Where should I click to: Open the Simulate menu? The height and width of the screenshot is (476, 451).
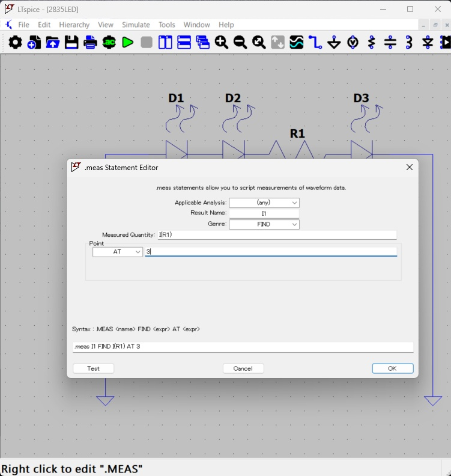136,25
